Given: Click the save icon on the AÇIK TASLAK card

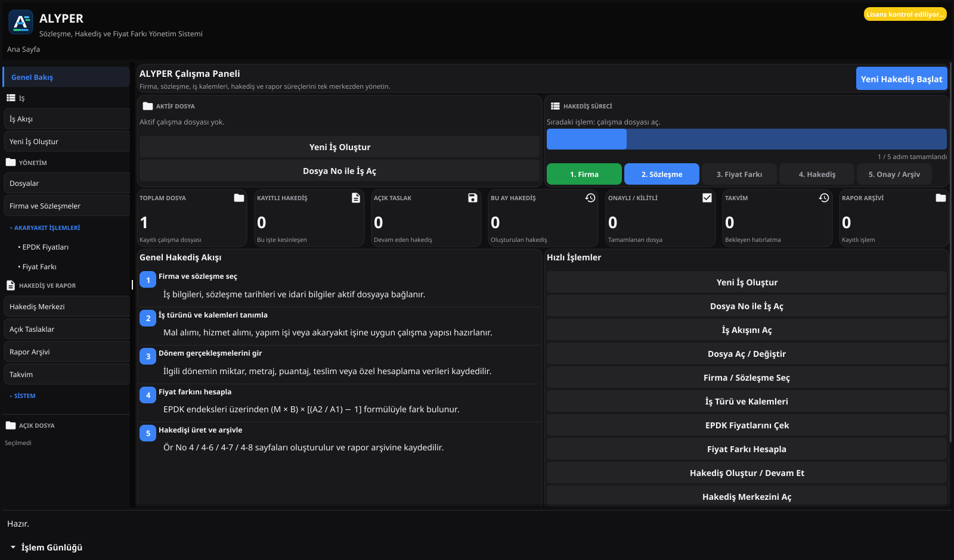Looking at the screenshot, I should (x=473, y=198).
